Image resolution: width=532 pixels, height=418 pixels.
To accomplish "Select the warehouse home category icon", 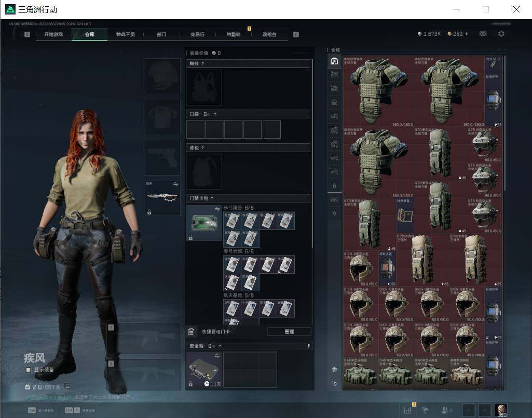I will pyautogui.click(x=334, y=61).
